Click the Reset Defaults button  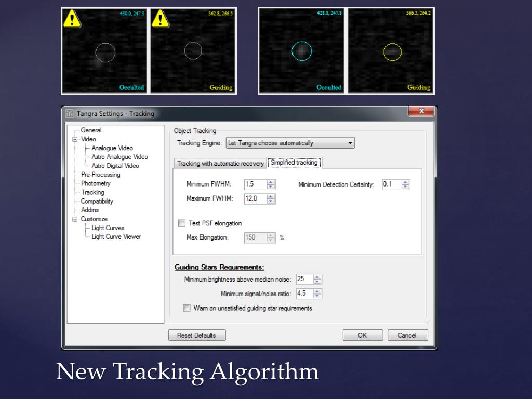pyautogui.click(x=197, y=335)
